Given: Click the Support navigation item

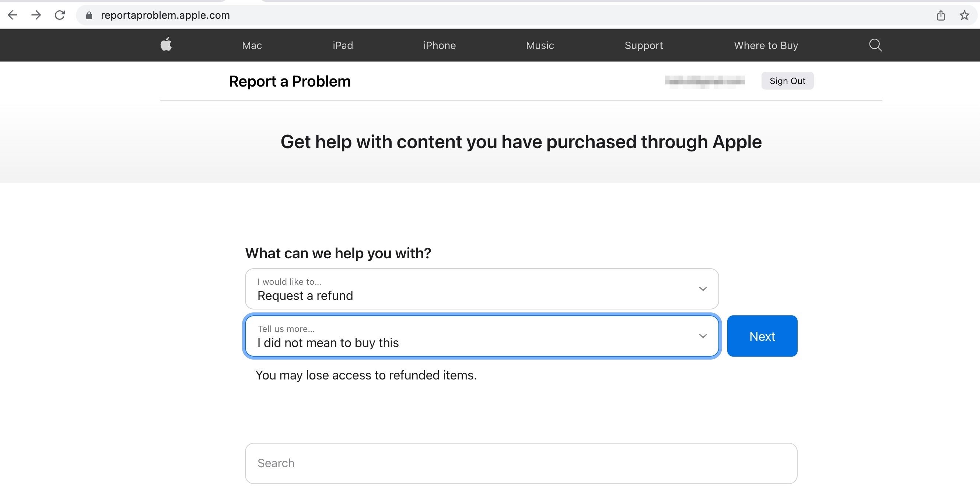Looking at the screenshot, I should click(644, 45).
